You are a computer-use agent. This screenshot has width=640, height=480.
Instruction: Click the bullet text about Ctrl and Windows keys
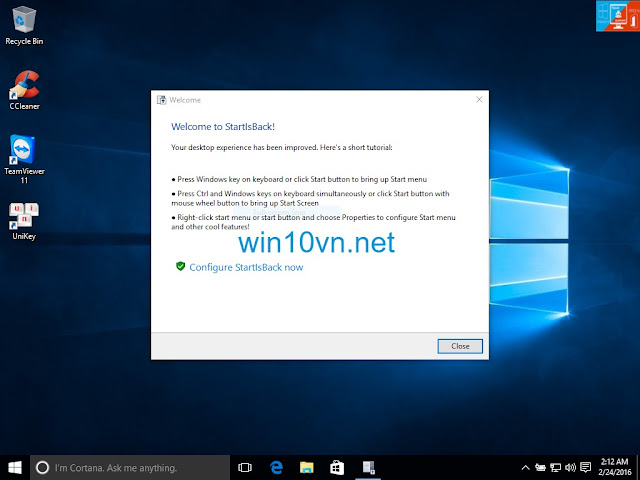coord(310,198)
